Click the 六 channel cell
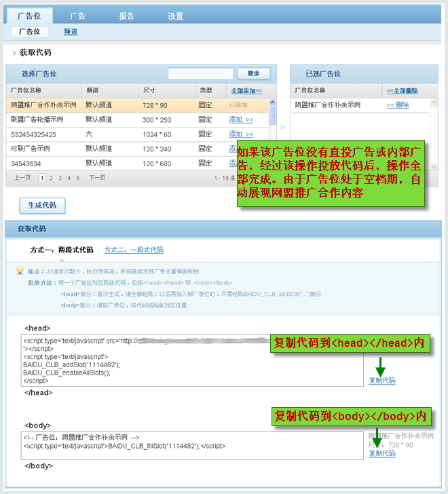The width and height of the screenshot is (448, 494). [89, 134]
